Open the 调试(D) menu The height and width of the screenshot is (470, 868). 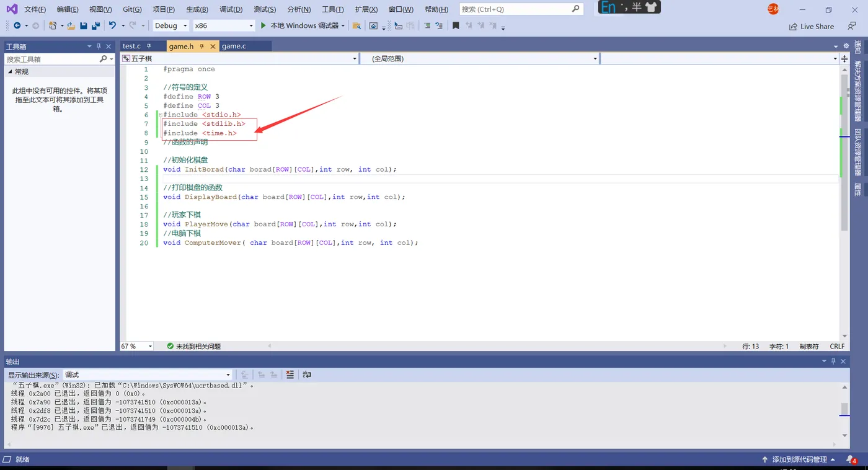click(x=231, y=9)
